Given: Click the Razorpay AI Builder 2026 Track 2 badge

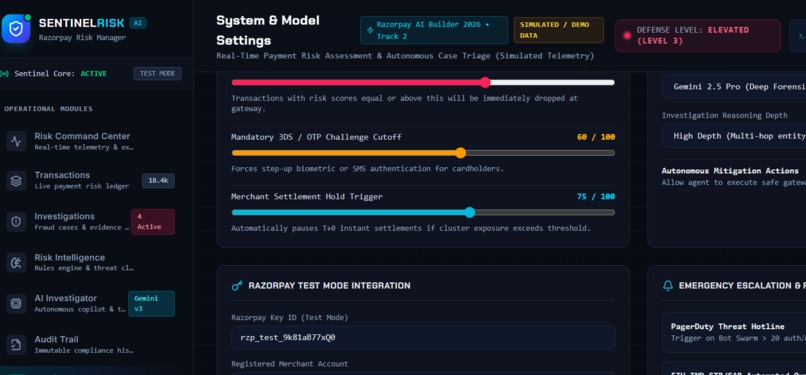Looking at the screenshot, I should (x=434, y=30).
